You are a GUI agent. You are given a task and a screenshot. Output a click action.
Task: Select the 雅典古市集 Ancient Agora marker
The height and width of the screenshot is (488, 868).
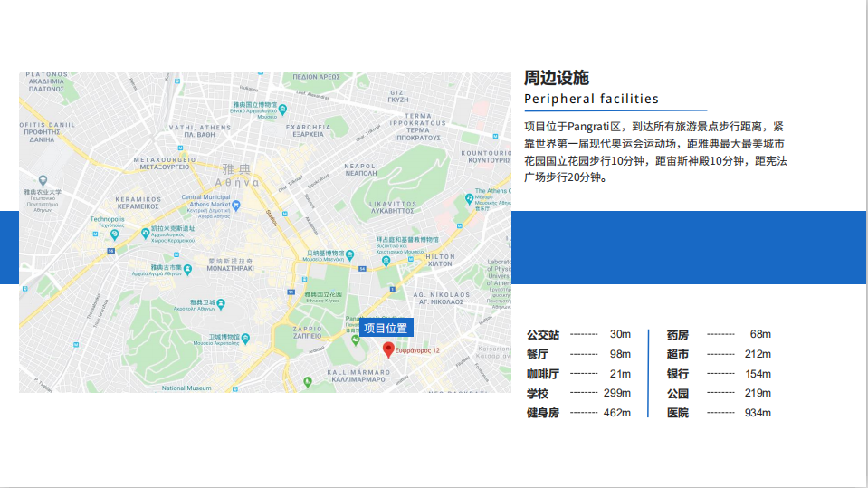(x=187, y=268)
